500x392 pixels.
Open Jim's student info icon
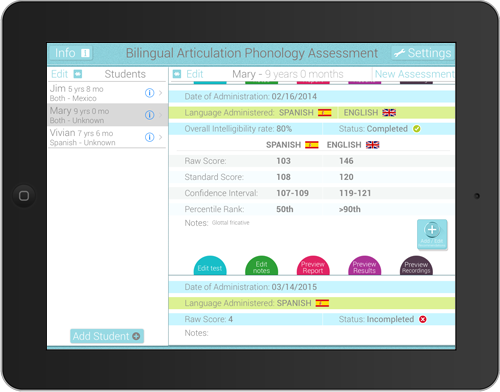pyautogui.click(x=149, y=93)
